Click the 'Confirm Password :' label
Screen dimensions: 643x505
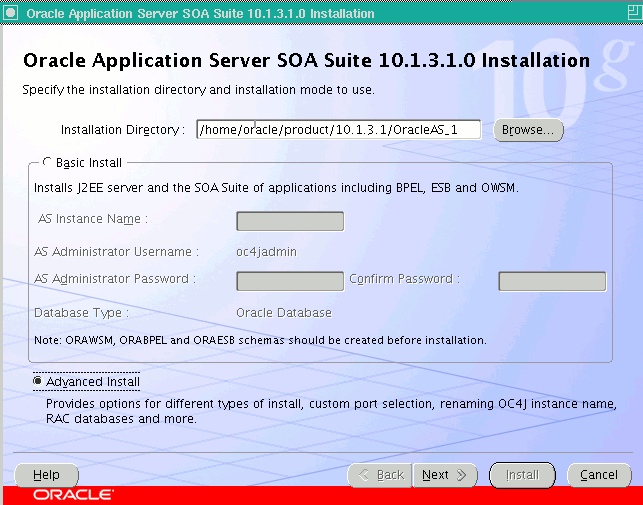click(x=405, y=279)
